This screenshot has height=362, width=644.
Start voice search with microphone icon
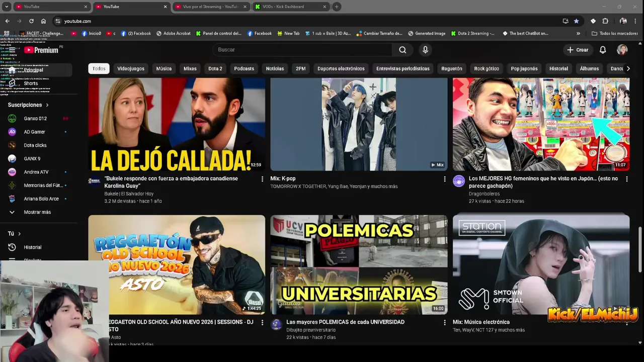click(425, 50)
